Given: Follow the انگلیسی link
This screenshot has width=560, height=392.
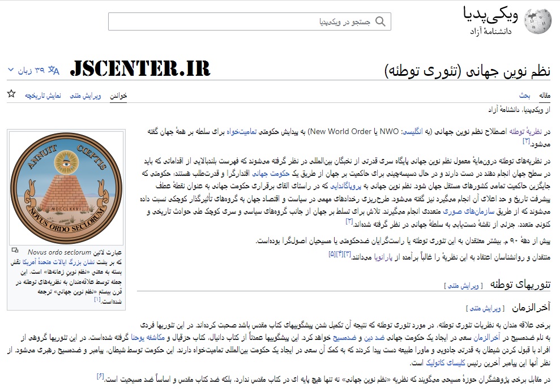Looking at the screenshot, I should (x=413, y=132).
